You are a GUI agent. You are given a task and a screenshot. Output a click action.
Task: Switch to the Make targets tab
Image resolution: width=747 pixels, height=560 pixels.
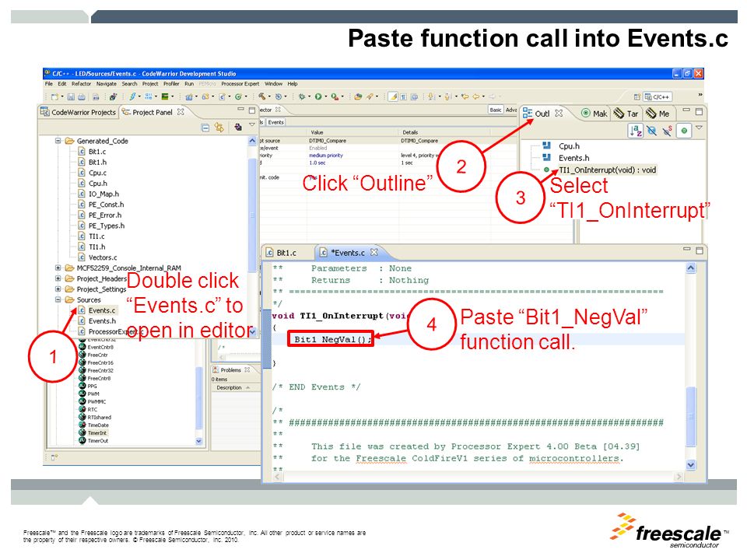click(x=594, y=114)
